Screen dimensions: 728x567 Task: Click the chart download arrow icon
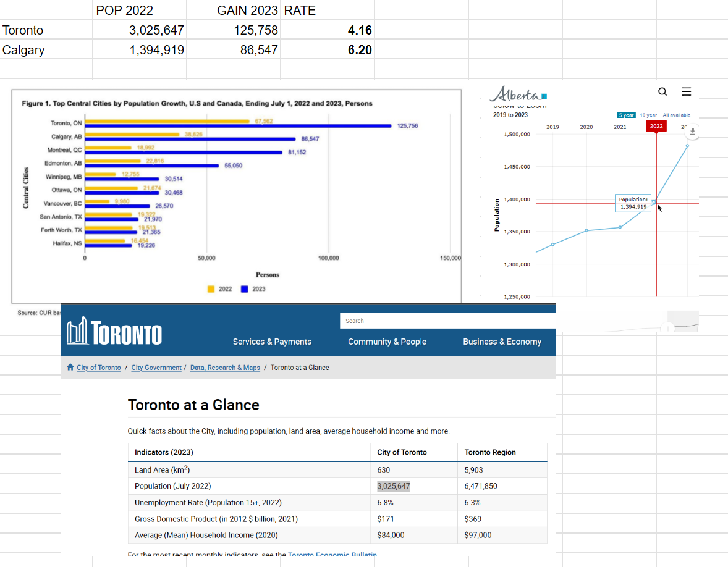click(x=693, y=132)
